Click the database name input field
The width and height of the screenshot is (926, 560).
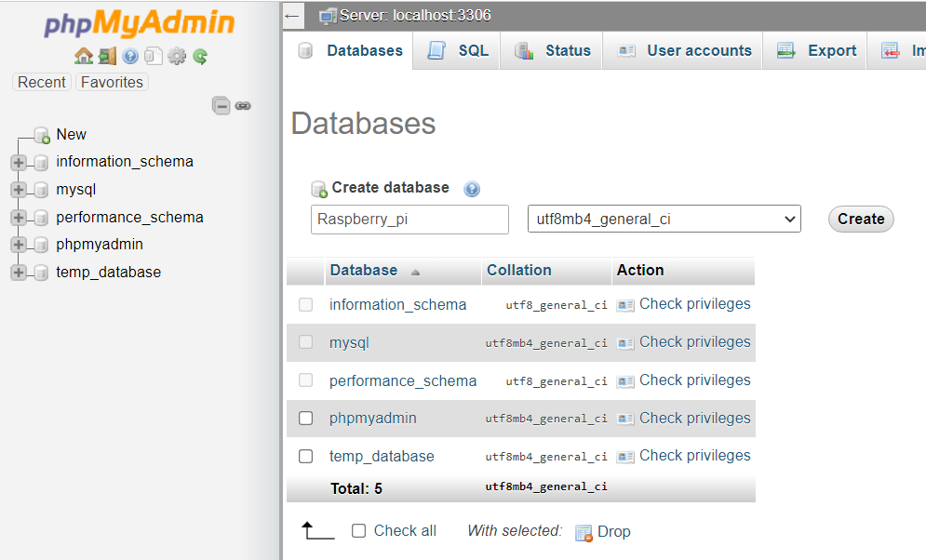point(409,220)
